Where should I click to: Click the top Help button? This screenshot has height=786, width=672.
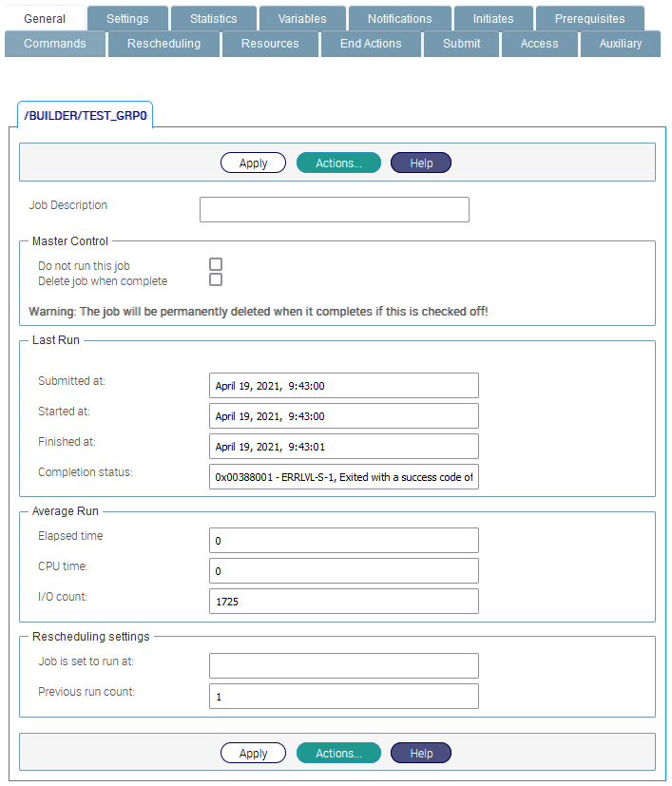click(x=421, y=163)
